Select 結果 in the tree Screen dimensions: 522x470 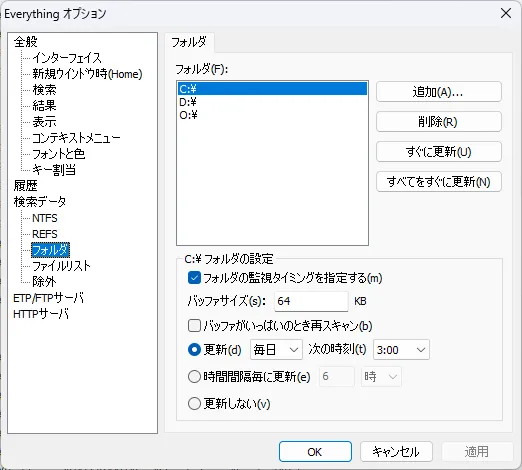click(x=44, y=106)
